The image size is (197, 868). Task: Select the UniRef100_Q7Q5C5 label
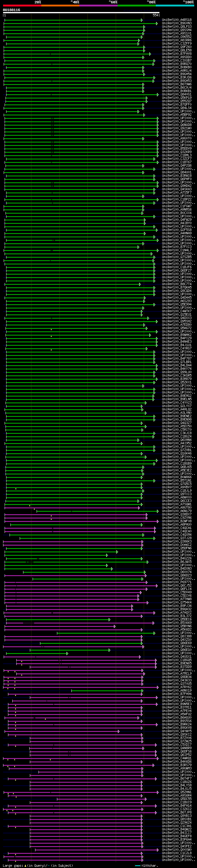[177, 484]
